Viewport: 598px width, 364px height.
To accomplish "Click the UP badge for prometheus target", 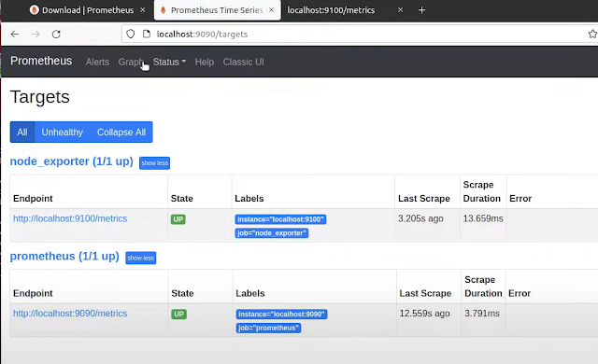I will point(178,315).
